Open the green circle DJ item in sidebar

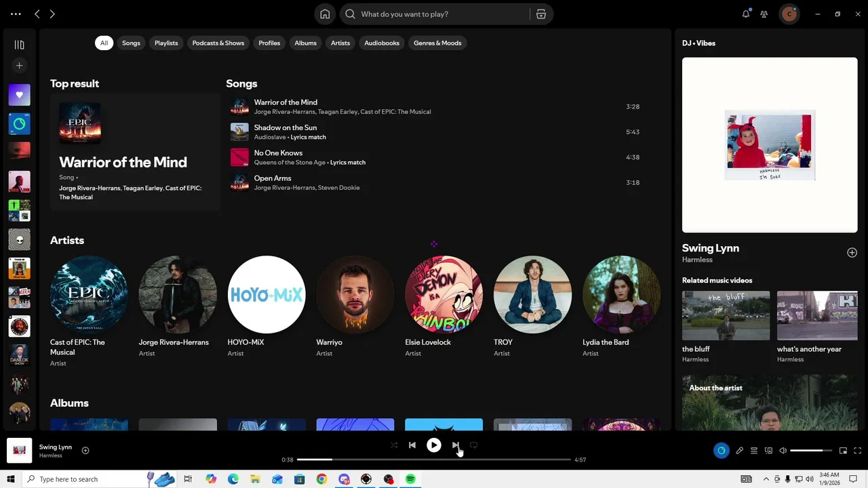(x=19, y=124)
